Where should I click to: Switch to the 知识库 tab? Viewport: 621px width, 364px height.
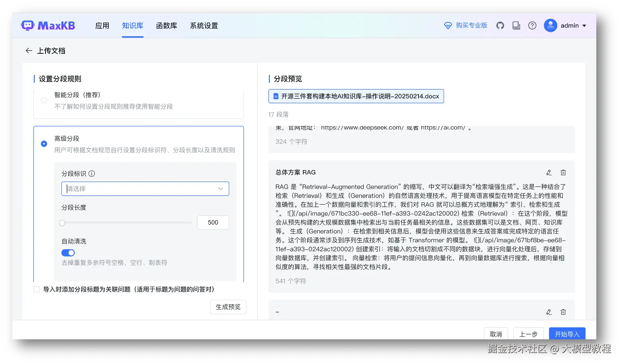(x=132, y=26)
